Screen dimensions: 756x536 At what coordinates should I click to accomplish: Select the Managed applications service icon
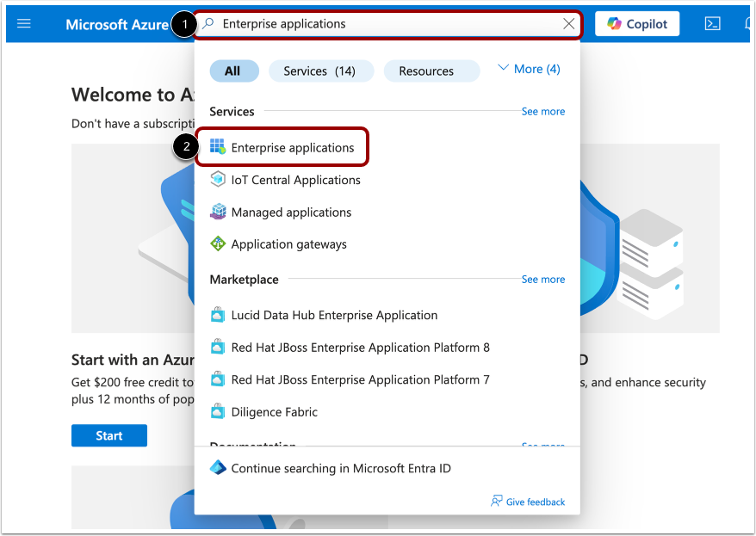coord(218,212)
